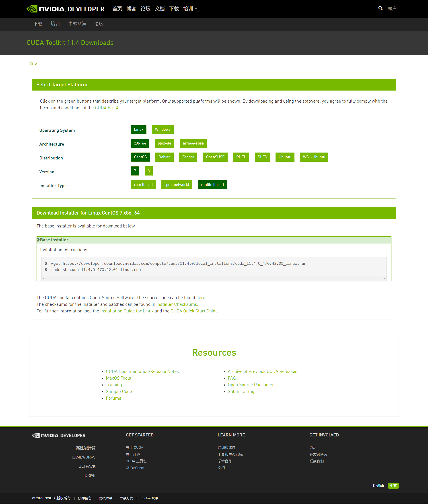Select Ubuntu distribution option
Image resolution: width=428 pixels, height=504 pixels.
click(x=285, y=157)
